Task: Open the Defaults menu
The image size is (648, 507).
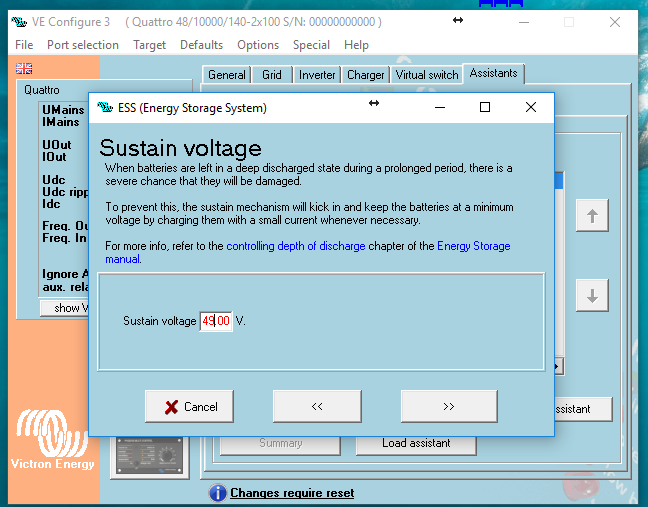Action: tap(201, 45)
